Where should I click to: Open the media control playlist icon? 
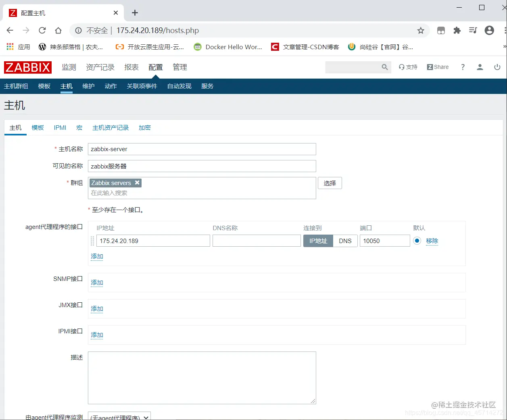click(473, 30)
